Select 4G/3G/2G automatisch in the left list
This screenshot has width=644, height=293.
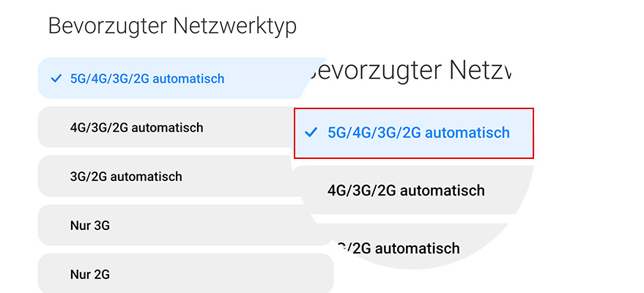tap(136, 127)
